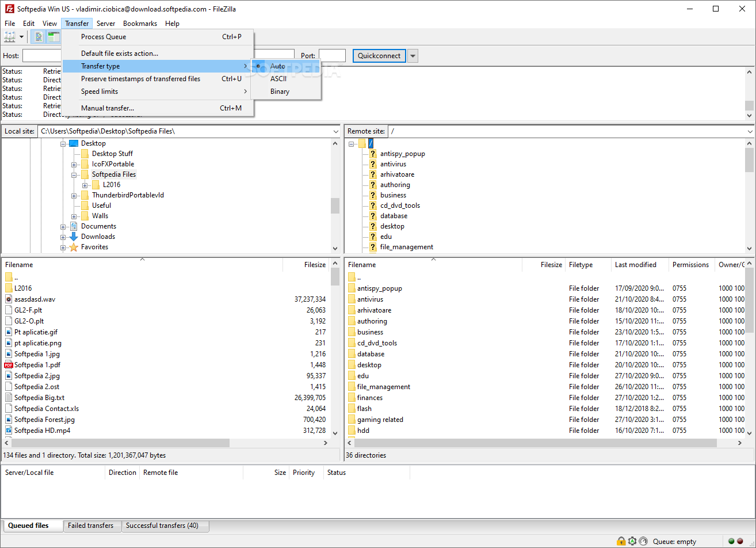The height and width of the screenshot is (548, 756).
Task: Click the Quickconnect button
Action: [379, 56]
